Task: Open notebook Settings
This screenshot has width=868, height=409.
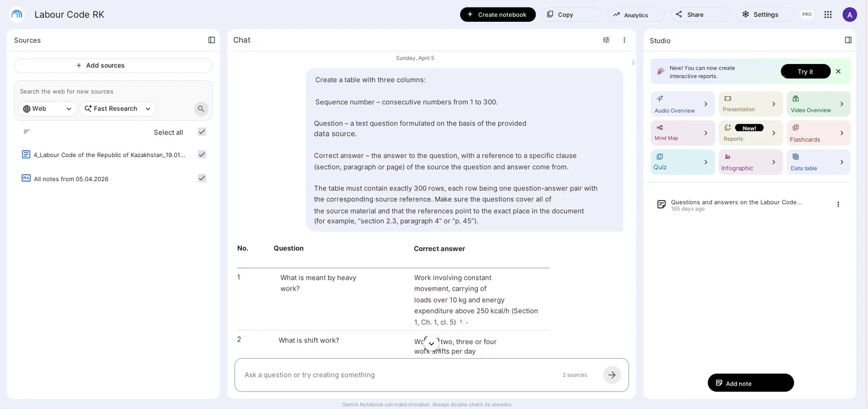Action: pyautogui.click(x=766, y=14)
